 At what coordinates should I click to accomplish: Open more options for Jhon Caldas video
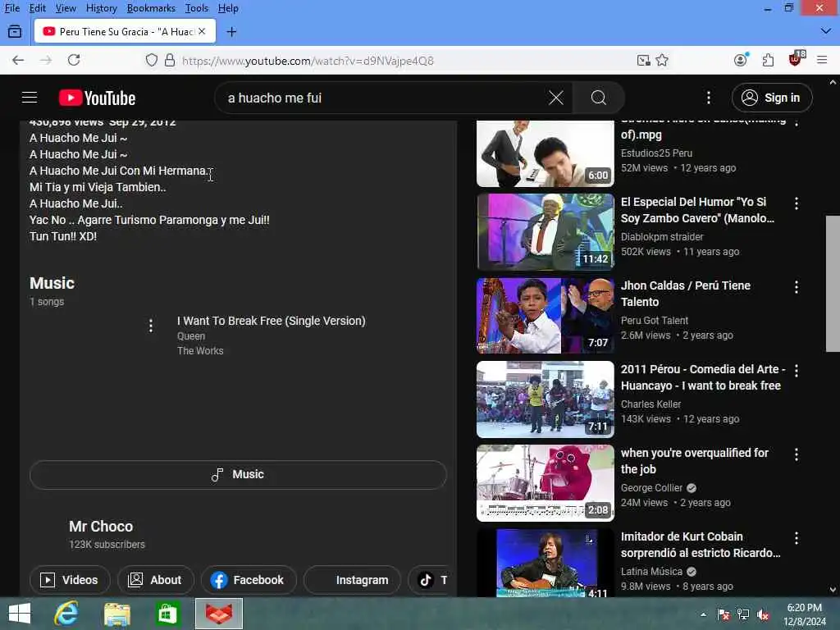coord(797,287)
